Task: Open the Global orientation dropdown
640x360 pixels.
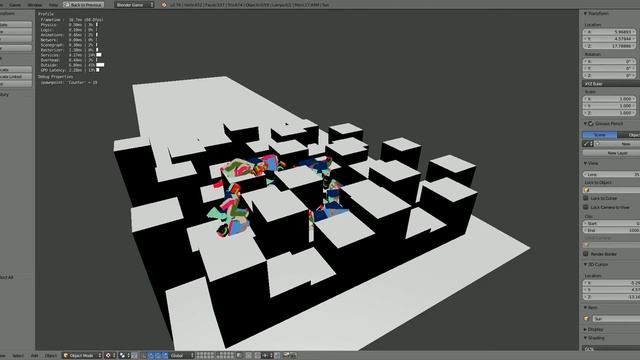Action: click(x=182, y=356)
